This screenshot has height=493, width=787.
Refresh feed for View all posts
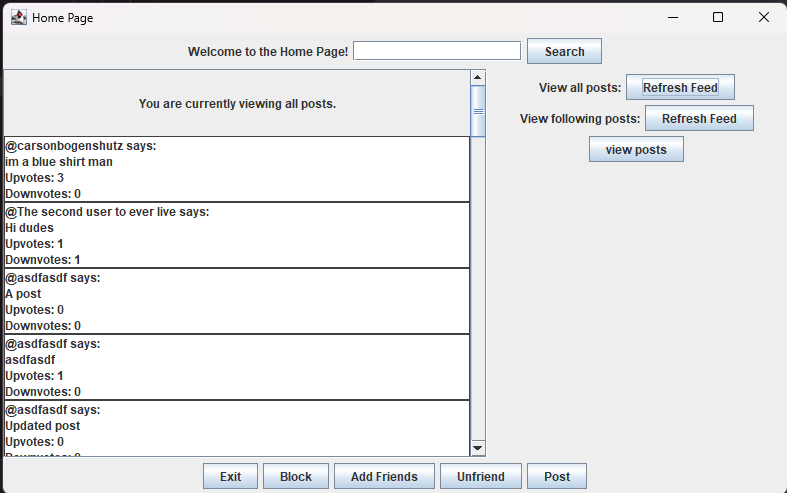[680, 87]
